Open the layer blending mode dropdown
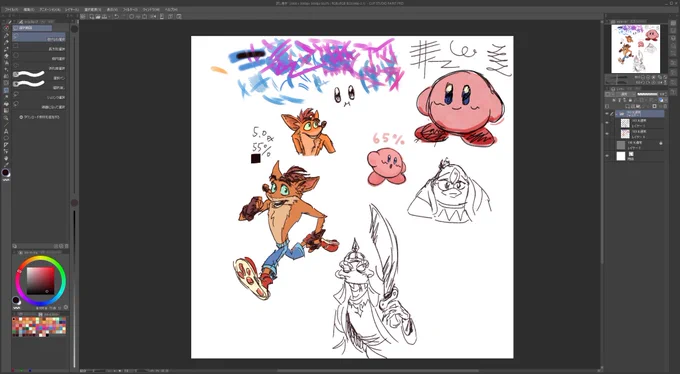680x374 pixels. click(x=624, y=94)
